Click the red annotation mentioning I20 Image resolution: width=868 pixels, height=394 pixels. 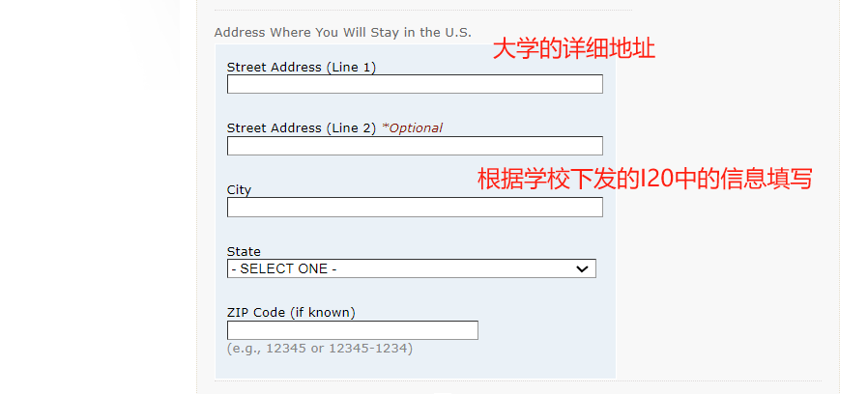click(645, 179)
